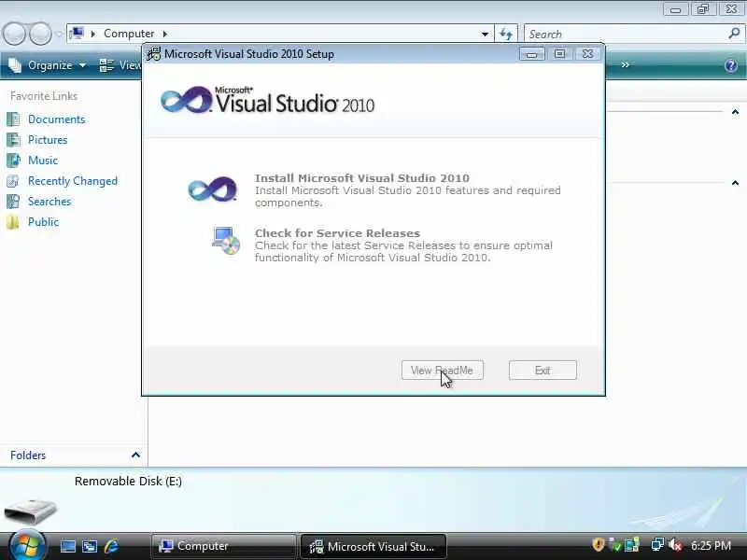Viewport: 747px width, 560px height.
Task: Launch Internet Explorer from quick launch
Action: coord(111,546)
